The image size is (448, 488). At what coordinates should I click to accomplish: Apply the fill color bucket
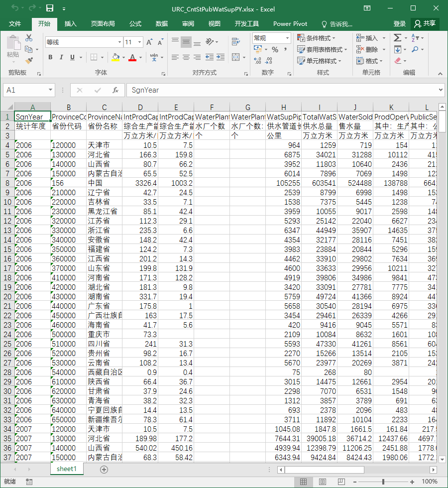click(115, 57)
